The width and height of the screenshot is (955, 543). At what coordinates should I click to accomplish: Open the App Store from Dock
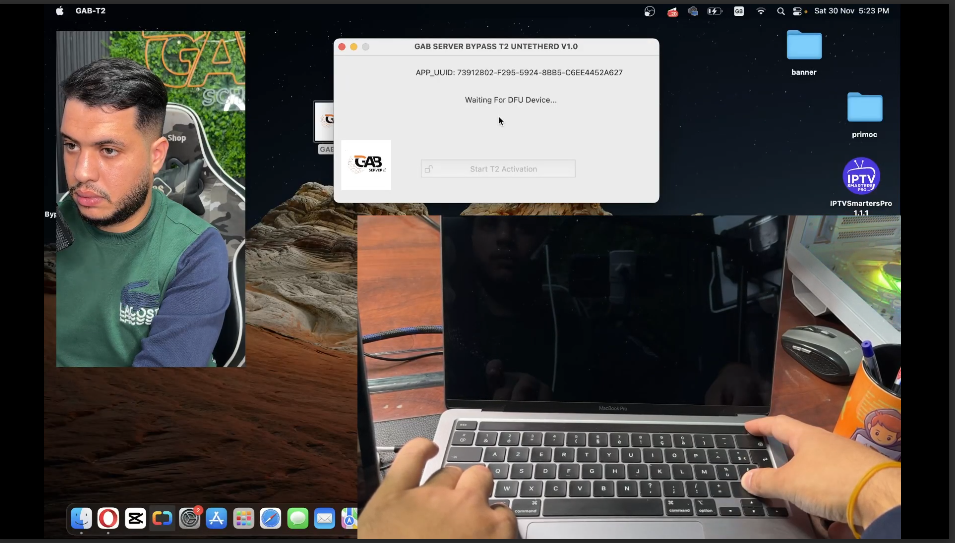pos(216,518)
